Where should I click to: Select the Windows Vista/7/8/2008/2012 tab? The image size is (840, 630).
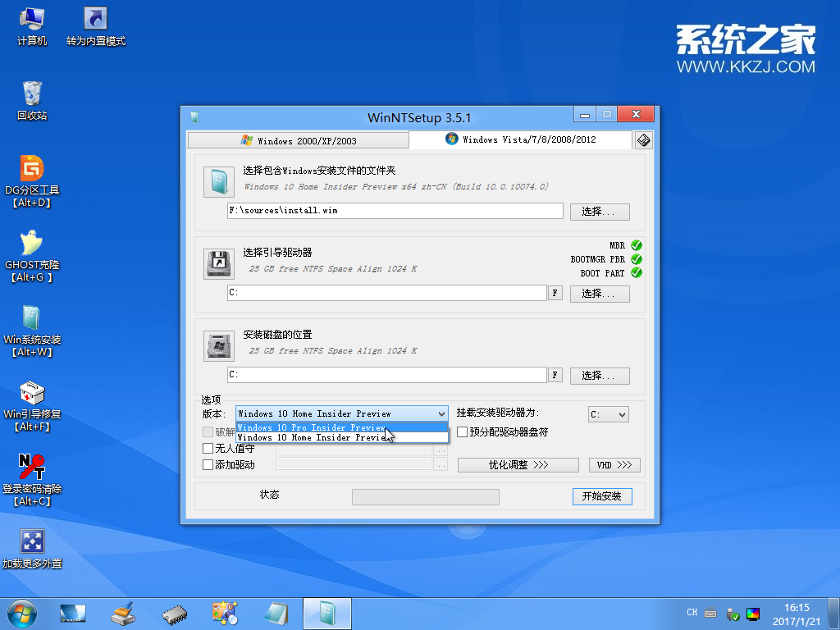pos(531,139)
